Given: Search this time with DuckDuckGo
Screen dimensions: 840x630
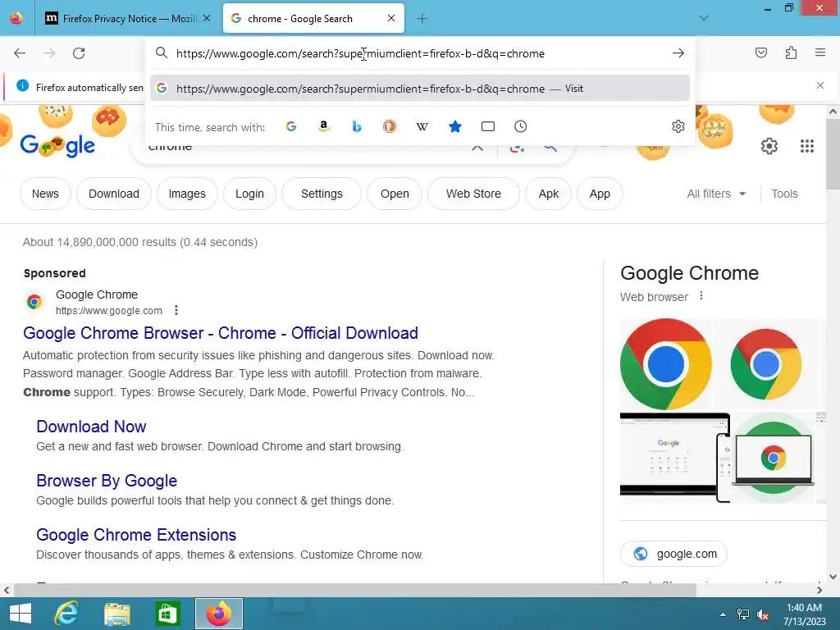Looking at the screenshot, I should [390, 126].
